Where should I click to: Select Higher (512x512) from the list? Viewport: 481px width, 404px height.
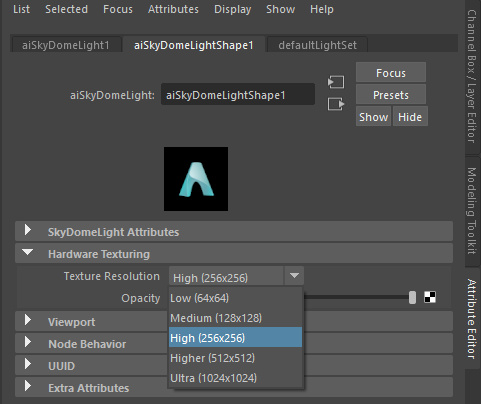pos(235,358)
